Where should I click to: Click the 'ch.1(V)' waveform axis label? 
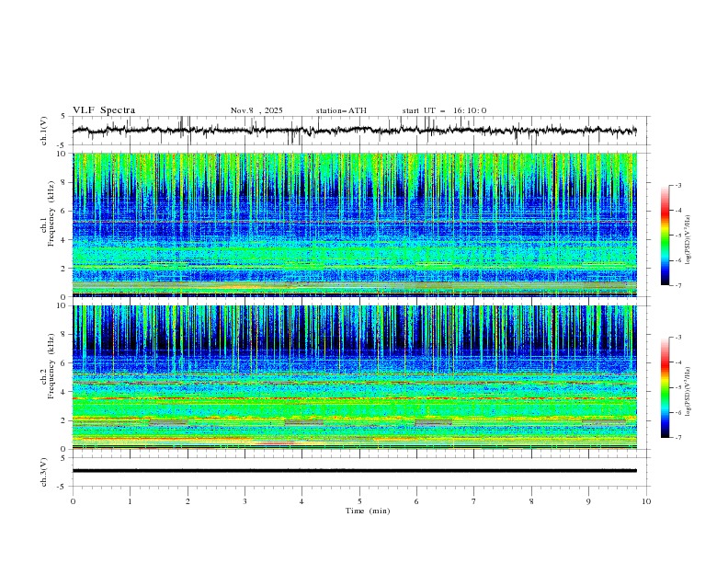(44, 131)
